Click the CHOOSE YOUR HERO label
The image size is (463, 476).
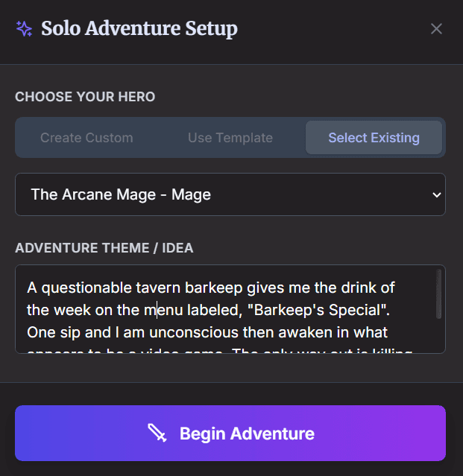point(85,97)
